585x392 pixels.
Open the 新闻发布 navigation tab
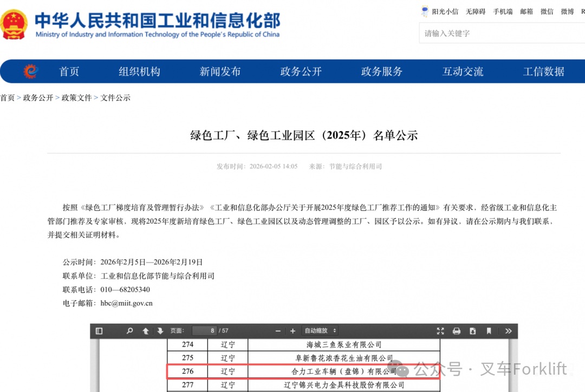(220, 71)
